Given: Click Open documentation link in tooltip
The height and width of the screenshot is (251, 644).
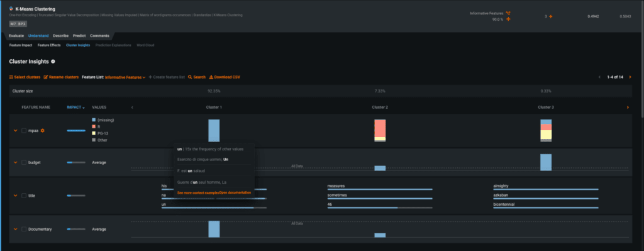Looking at the screenshot, I should pyautogui.click(x=235, y=192).
